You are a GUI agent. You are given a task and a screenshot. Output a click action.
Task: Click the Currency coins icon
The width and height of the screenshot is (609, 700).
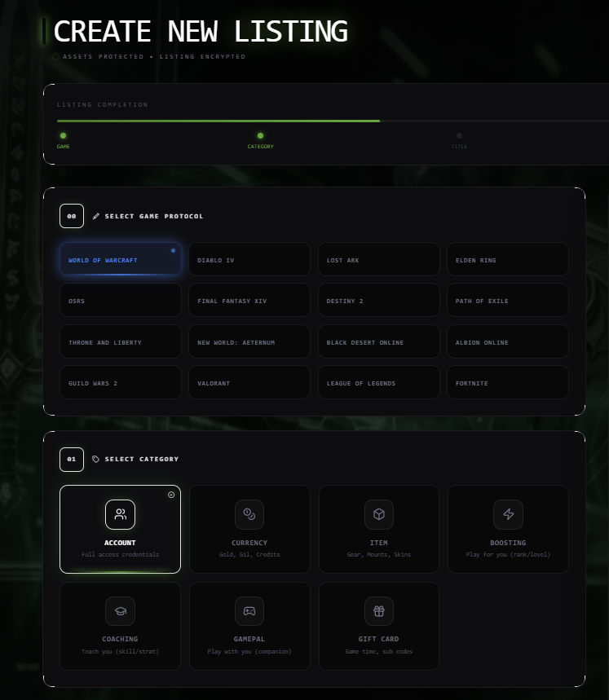(x=249, y=514)
